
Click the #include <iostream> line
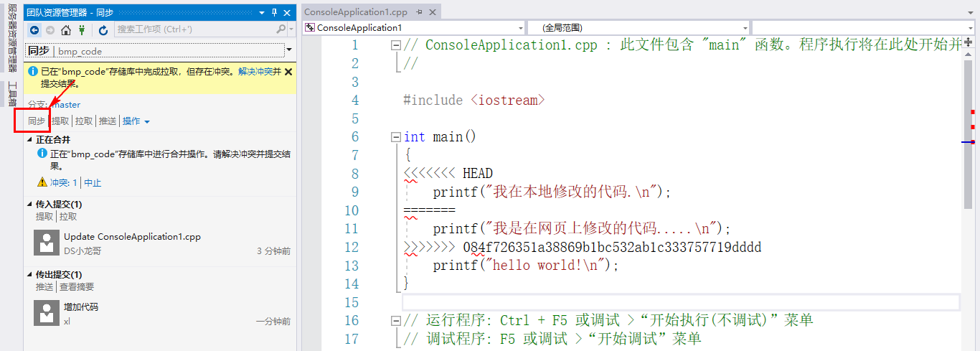coord(473,100)
